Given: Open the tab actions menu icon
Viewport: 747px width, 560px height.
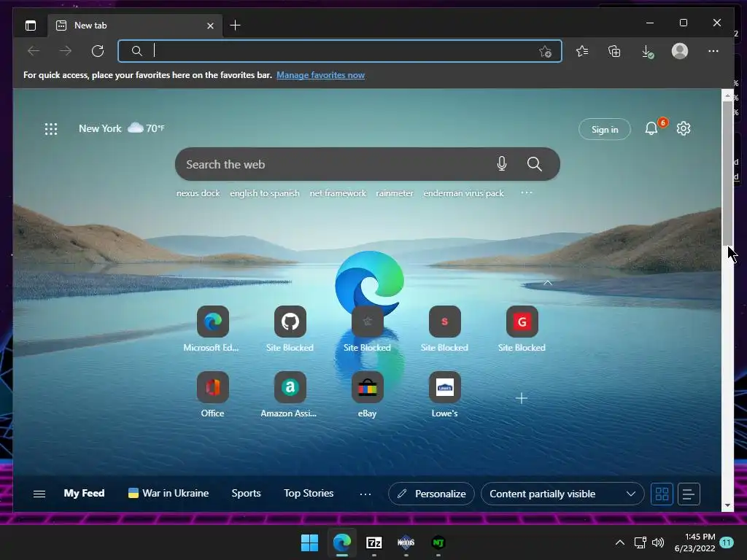Looking at the screenshot, I should pyautogui.click(x=31, y=26).
